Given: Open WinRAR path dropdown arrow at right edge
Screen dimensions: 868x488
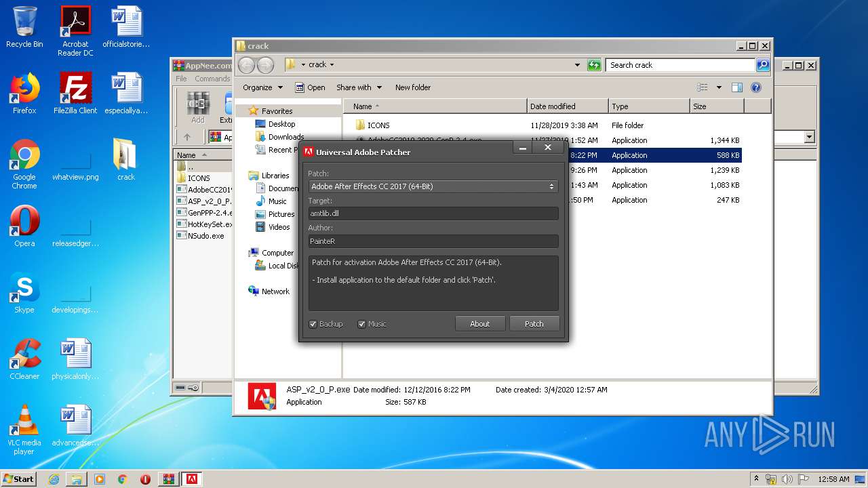Looking at the screenshot, I should (x=809, y=137).
